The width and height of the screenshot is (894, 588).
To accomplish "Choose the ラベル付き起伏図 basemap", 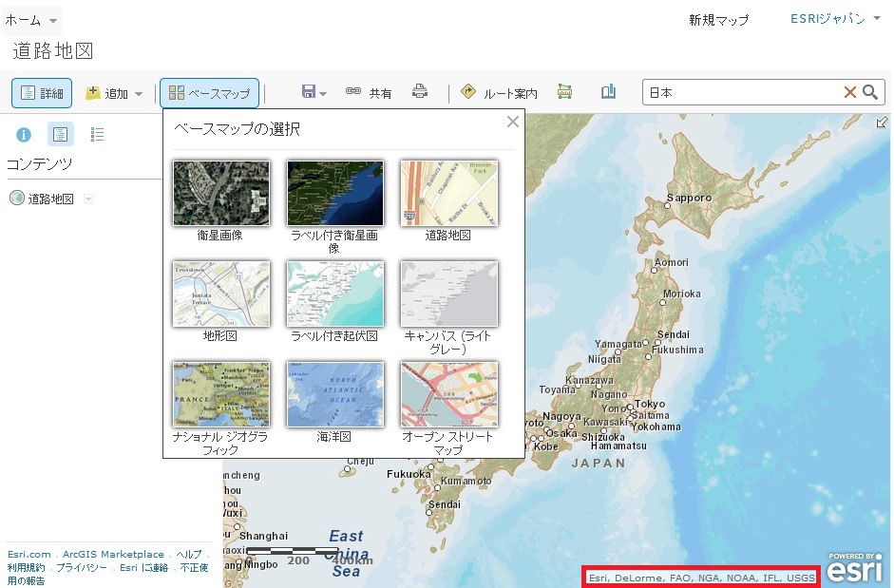I will 335,294.
